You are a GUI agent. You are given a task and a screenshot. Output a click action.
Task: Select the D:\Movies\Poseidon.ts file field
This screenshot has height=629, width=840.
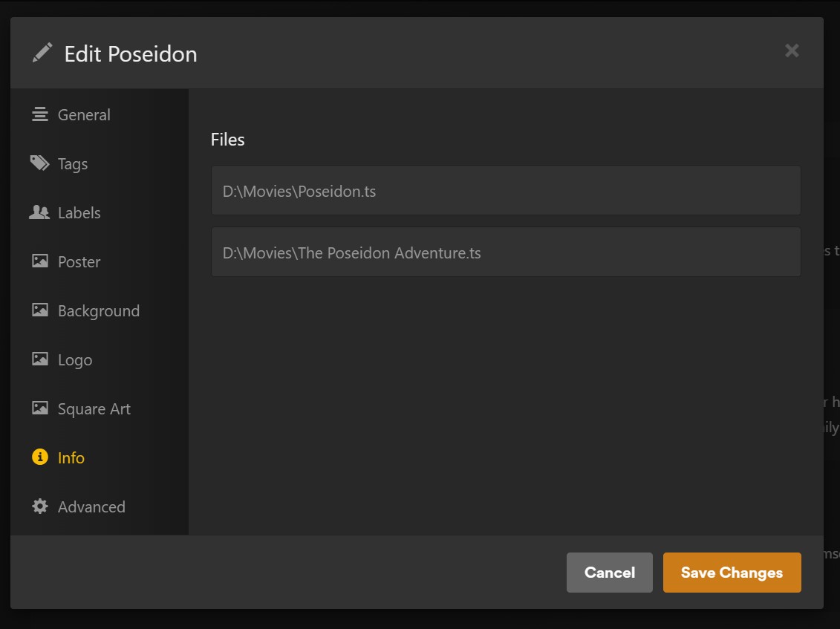[x=505, y=191]
